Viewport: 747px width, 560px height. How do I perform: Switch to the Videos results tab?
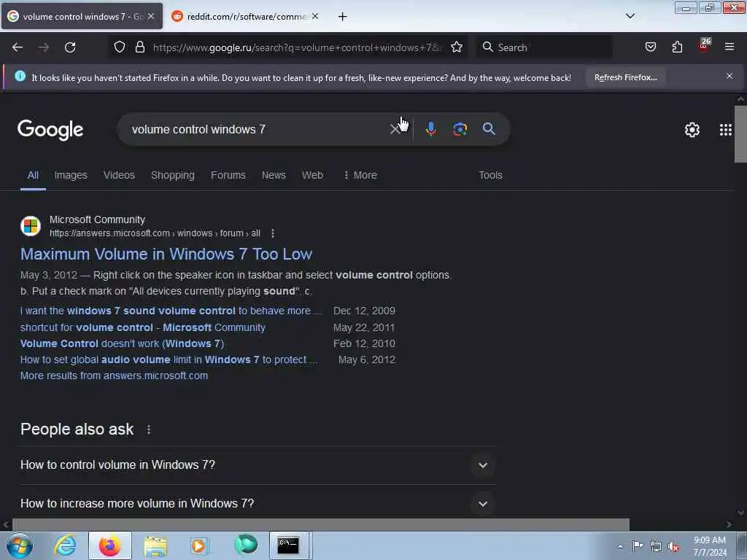(x=119, y=175)
